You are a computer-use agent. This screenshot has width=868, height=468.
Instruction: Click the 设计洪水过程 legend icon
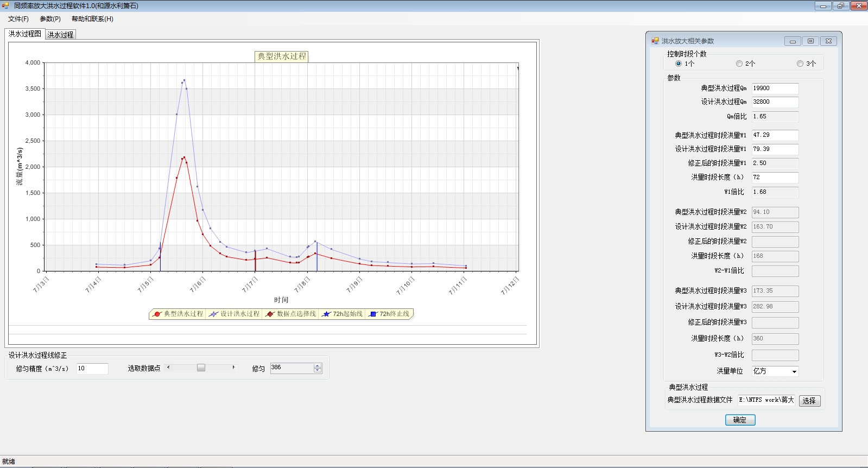213,314
